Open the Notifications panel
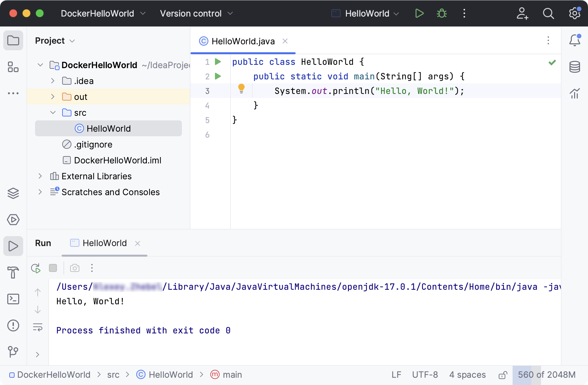The image size is (588, 385). coord(574,40)
